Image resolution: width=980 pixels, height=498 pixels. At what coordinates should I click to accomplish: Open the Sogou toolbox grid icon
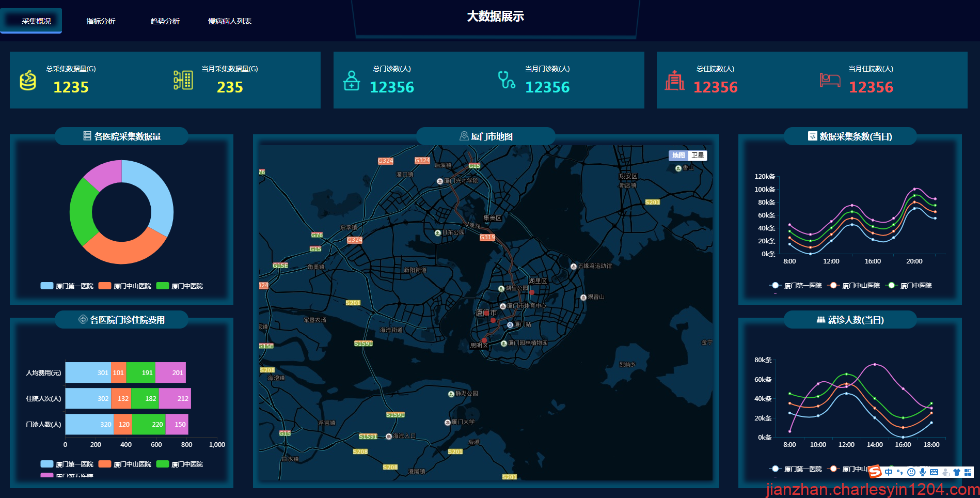968,472
